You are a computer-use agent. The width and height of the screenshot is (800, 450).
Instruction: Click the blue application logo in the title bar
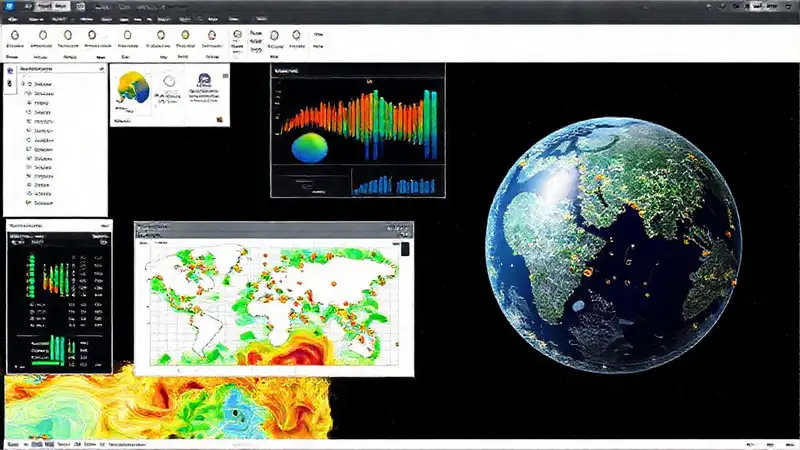[x=9, y=6]
